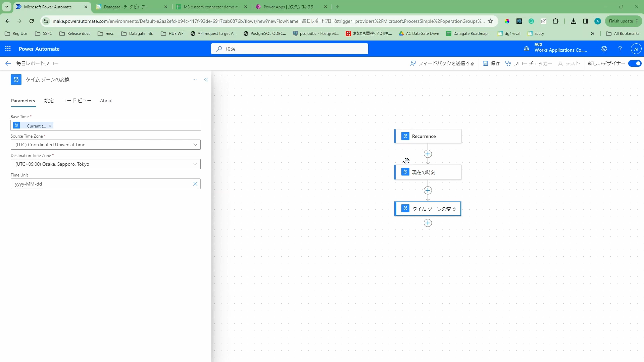The width and height of the screenshot is (644, 362).
Task: Add a step after Recurrence
Action: click(428, 154)
